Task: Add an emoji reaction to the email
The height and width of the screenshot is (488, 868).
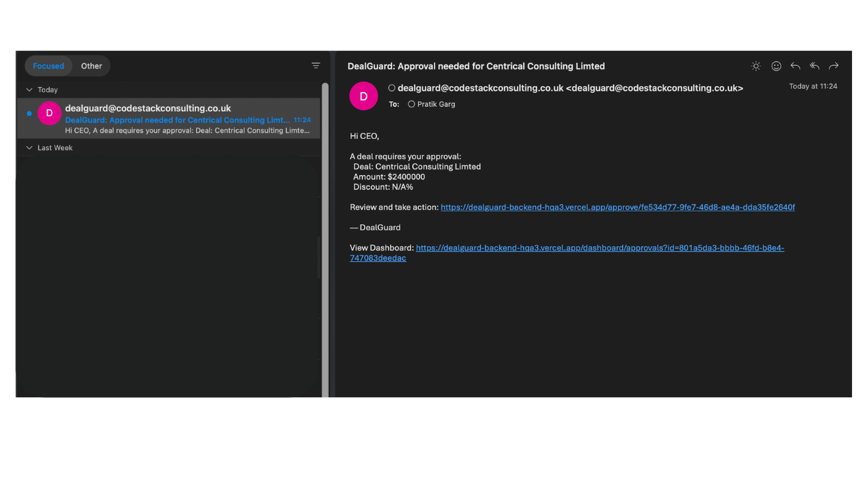Action: [776, 66]
